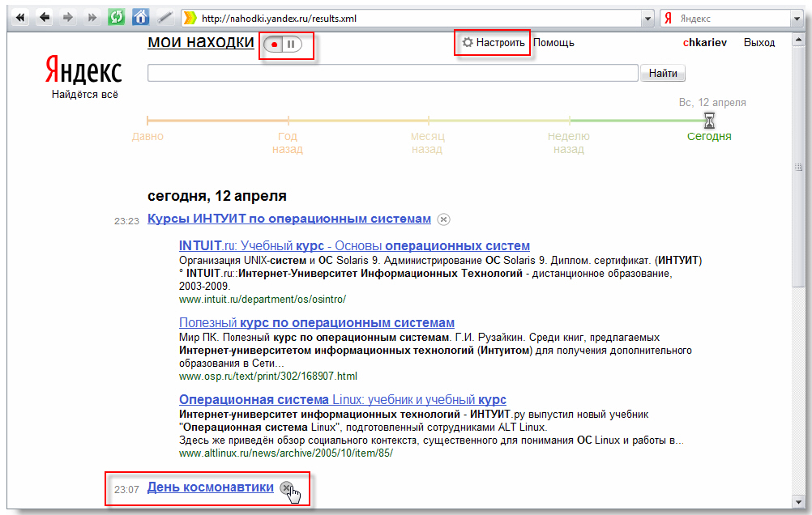Jump to Месяц назад on the timeline
Viewport: 812px width, 515px height.
click(427, 143)
